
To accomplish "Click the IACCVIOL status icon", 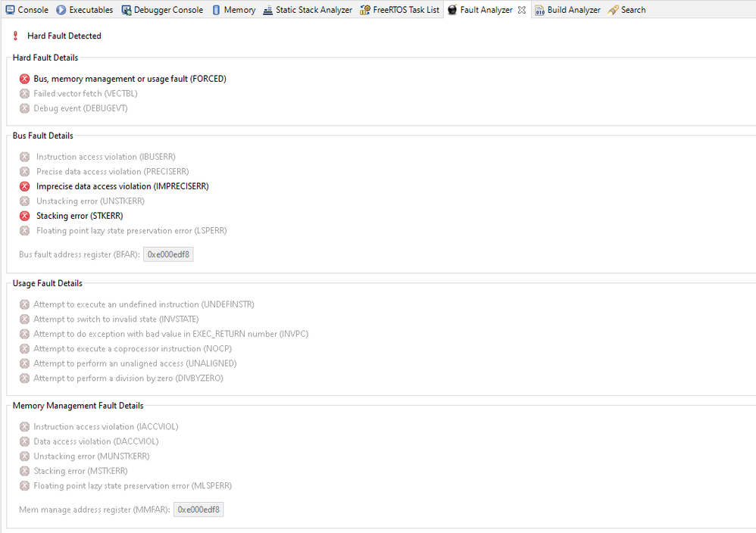I will [x=24, y=426].
